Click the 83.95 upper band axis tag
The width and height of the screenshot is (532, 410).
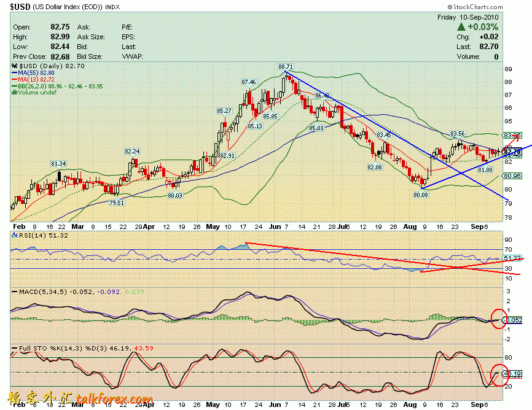pyautogui.click(x=512, y=135)
